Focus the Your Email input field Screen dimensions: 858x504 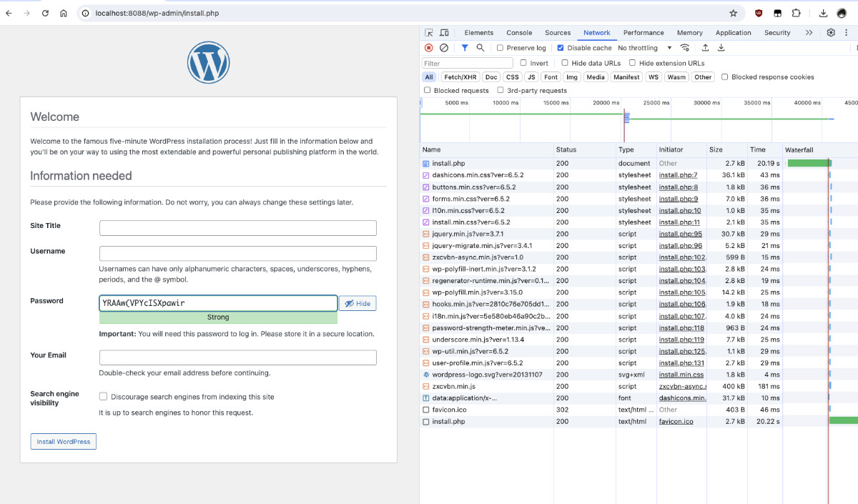pos(238,357)
